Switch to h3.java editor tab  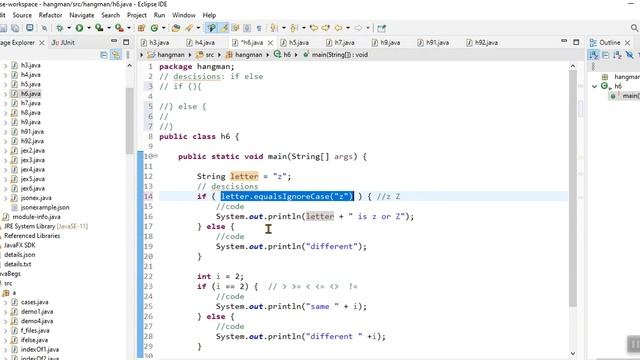click(x=155, y=42)
